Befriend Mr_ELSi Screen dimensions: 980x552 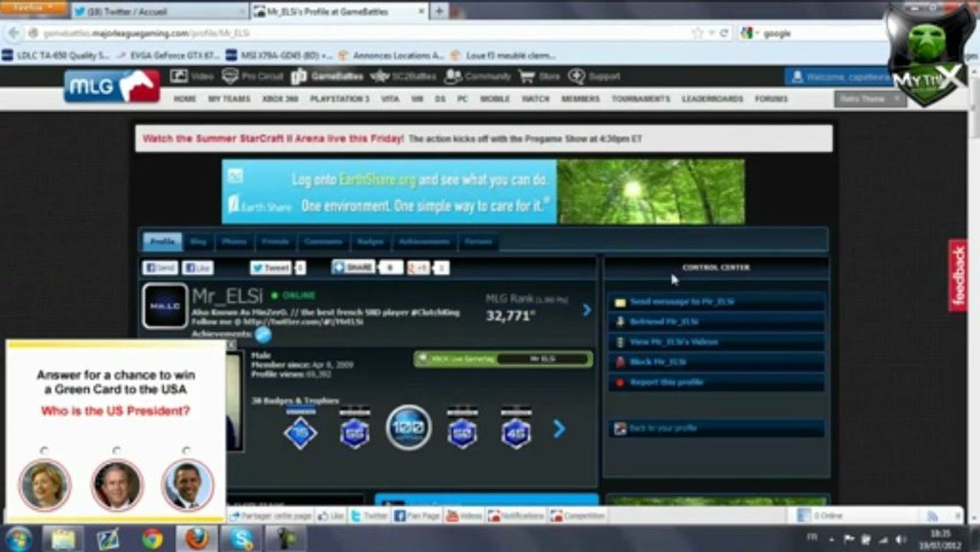[716, 322]
